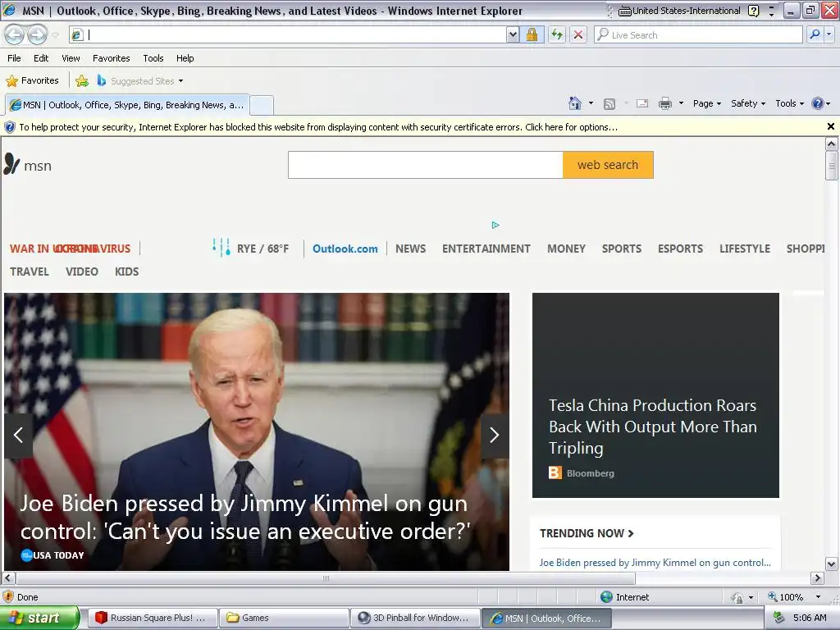The width and height of the screenshot is (840, 630).
Task: Click the system tray safely remove icon
Action: 779,618
